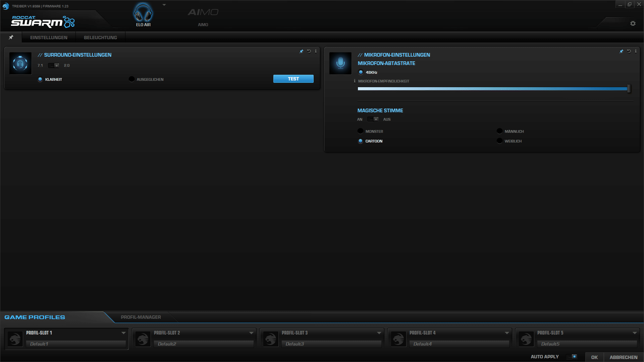Toggle the Magische Stimme AN/AUS switch

click(x=373, y=119)
